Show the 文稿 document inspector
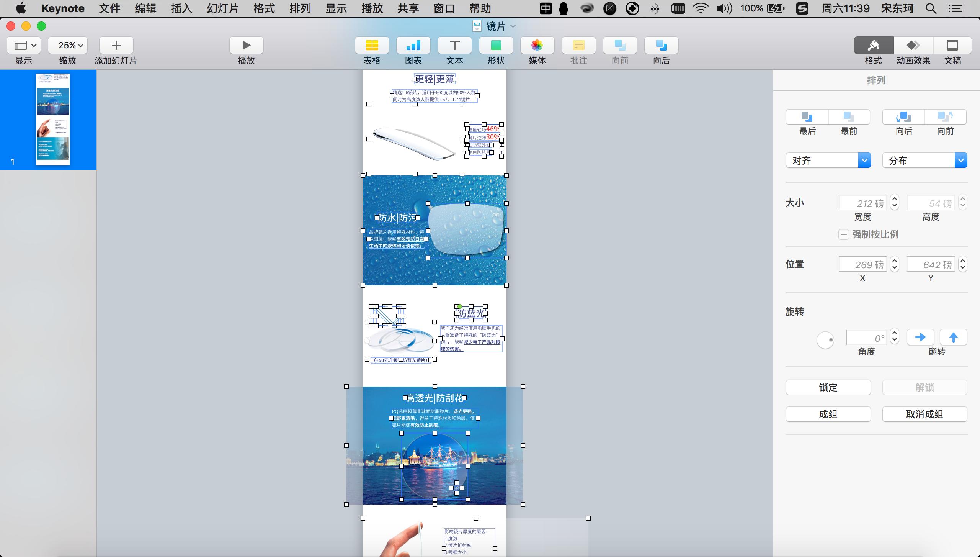Viewport: 980px width, 557px height. 952,46
